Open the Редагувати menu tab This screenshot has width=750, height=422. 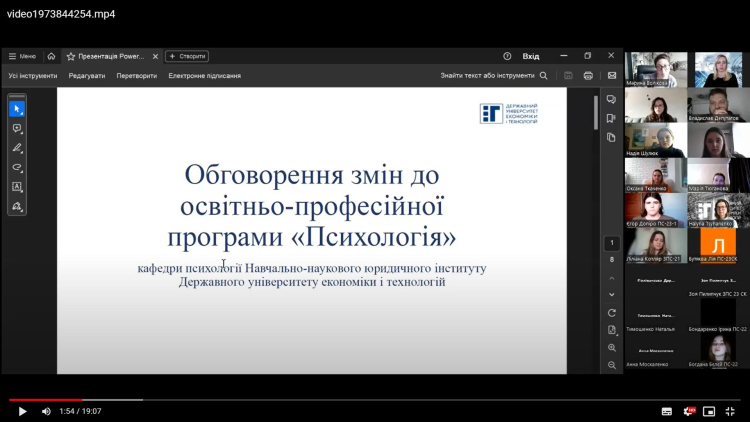click(87, 75)
